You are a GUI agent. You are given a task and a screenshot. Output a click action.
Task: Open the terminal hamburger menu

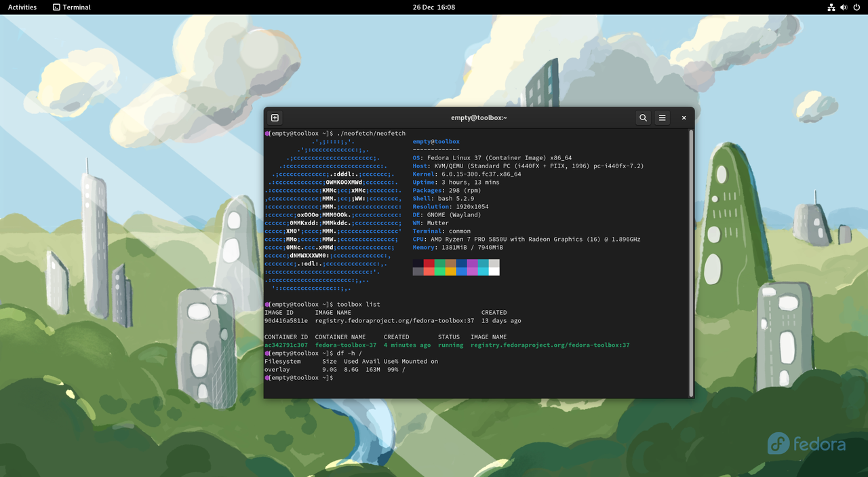[x=663, y=117]
